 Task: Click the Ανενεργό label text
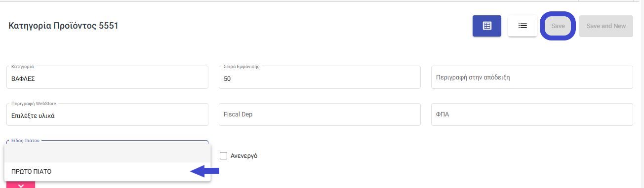(244, 156)
